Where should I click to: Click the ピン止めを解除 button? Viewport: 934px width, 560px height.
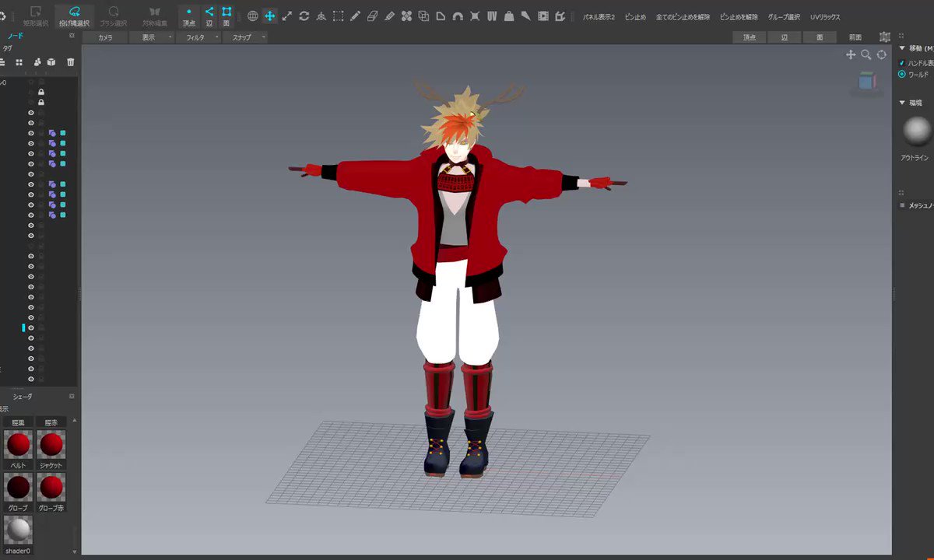(739, 16)
